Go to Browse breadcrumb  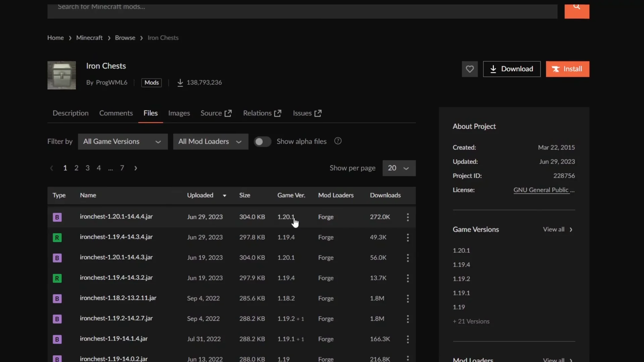(125, 38)
